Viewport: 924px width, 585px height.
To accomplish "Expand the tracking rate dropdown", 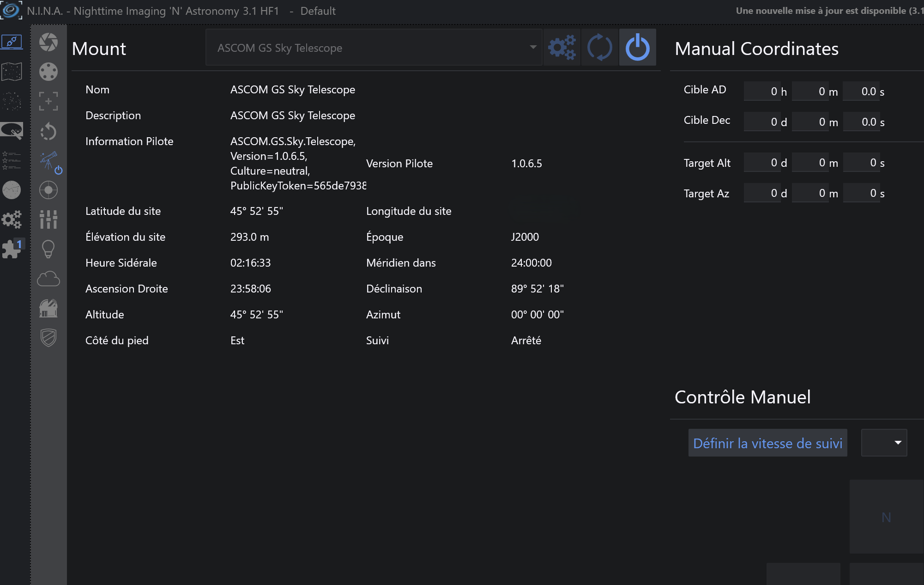I will 884,443.
